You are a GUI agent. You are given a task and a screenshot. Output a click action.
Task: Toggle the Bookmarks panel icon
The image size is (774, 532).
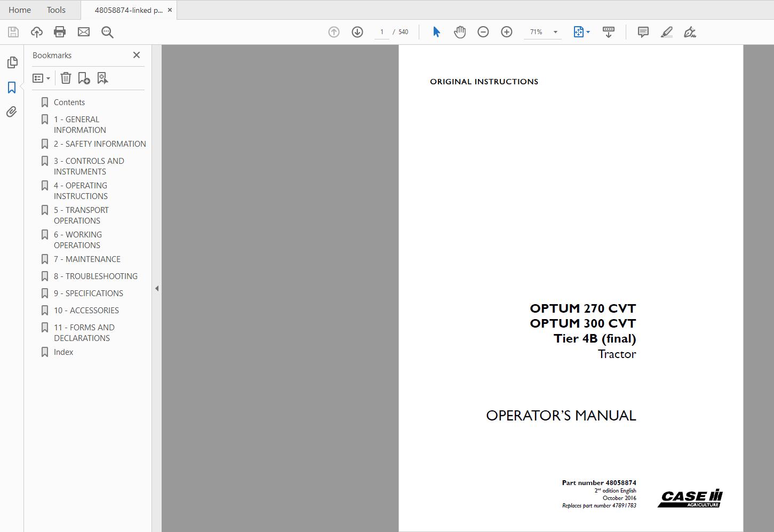click(12, 87)
